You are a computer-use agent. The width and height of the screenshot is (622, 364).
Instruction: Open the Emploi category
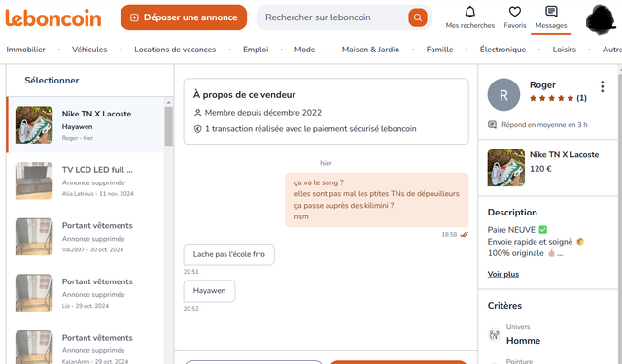point(256,50)
